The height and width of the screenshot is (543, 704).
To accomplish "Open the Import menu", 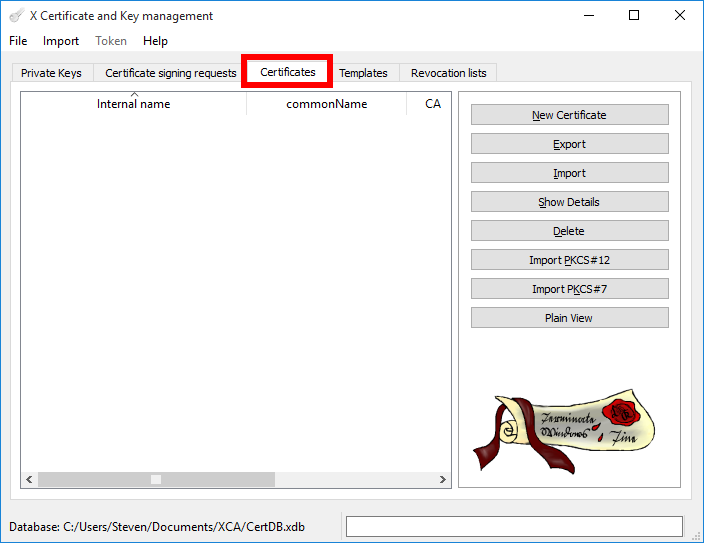I will [x=61, y=41].
